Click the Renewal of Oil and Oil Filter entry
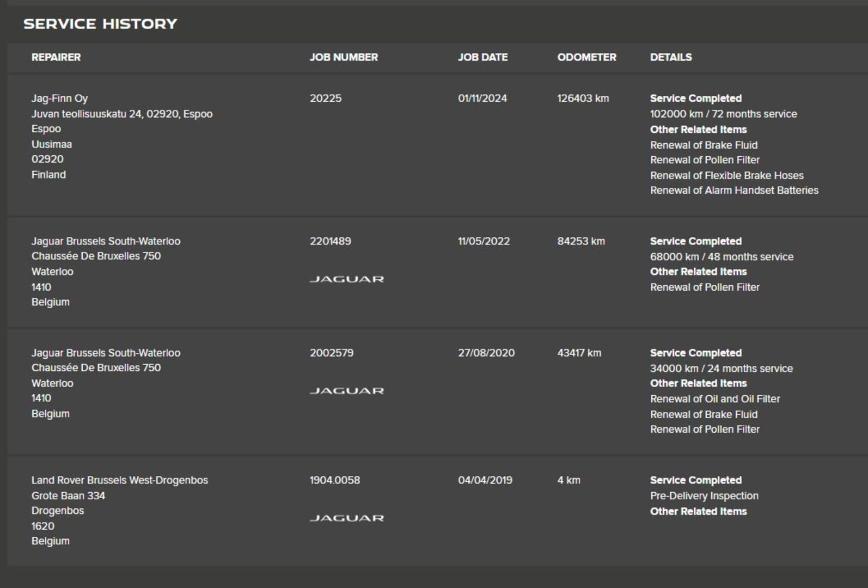The width and height of the screenshot is (868, 588). (715, 399)
